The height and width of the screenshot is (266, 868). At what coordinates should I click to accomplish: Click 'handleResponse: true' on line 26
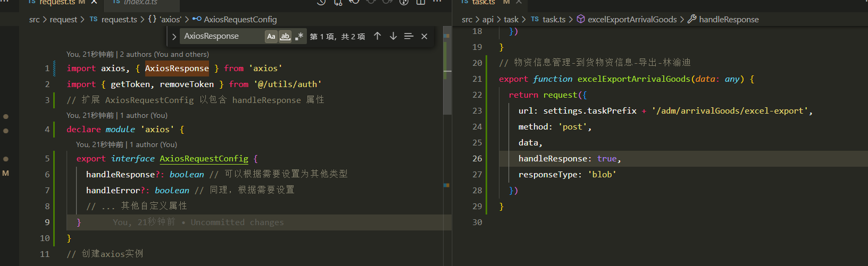(x=567, y=159)
